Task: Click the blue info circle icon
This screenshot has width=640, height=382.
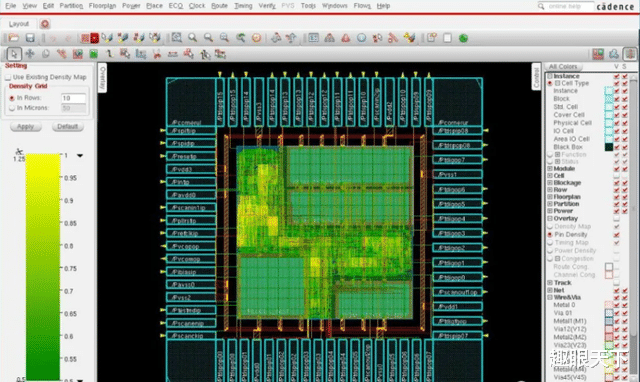Action: coord(362,38)
